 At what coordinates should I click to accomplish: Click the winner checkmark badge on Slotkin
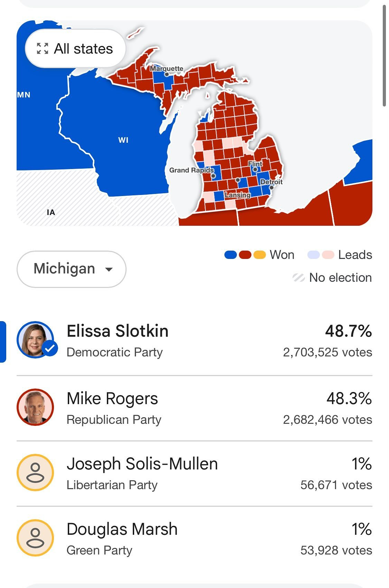[x=50, y=348]
